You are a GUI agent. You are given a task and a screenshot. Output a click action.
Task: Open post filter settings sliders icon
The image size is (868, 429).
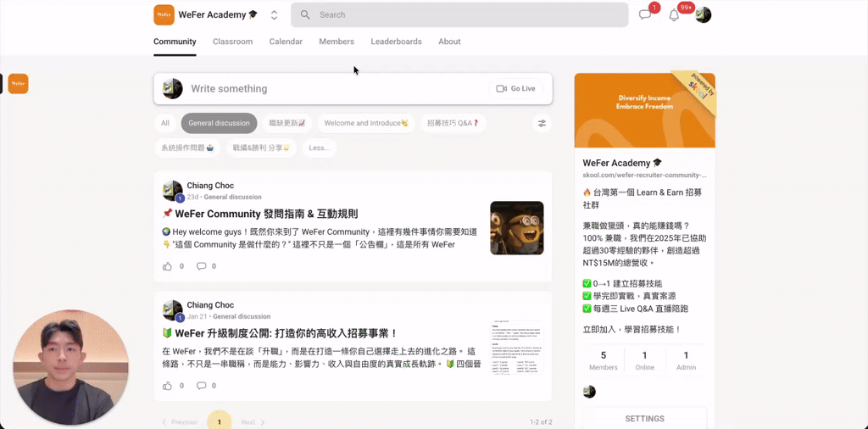542,123
